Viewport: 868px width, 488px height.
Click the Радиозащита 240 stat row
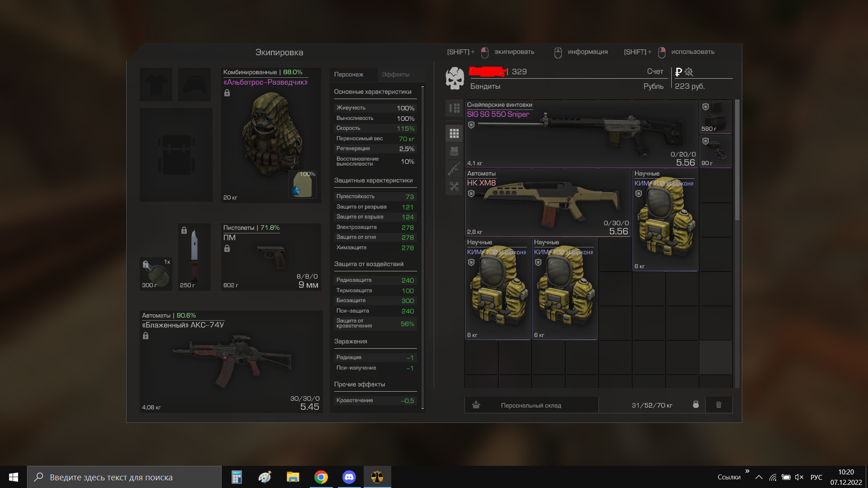pos(375,280)
